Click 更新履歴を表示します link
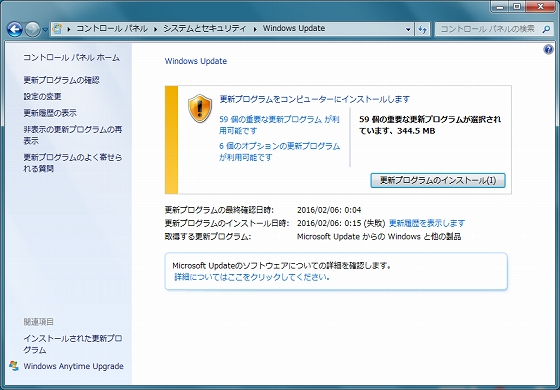560x390 pixels. 427,223
